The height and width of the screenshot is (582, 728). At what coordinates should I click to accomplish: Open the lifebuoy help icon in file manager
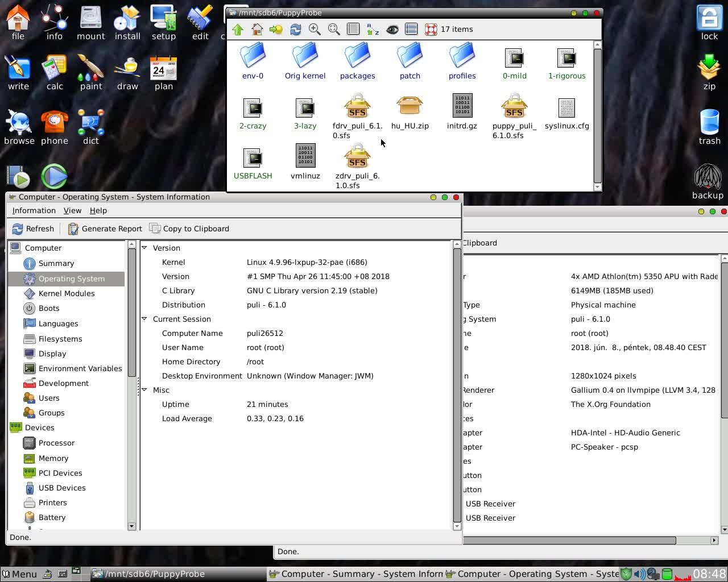click(x=431, y=30)
